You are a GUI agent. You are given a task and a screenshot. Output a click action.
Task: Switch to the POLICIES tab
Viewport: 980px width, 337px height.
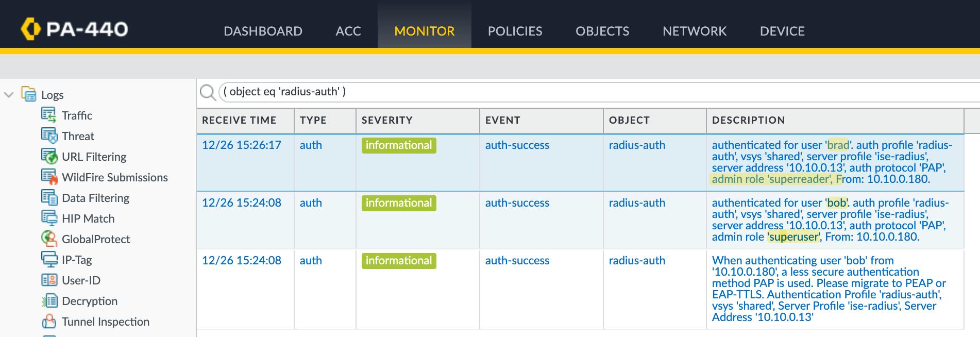coord(515,31)
